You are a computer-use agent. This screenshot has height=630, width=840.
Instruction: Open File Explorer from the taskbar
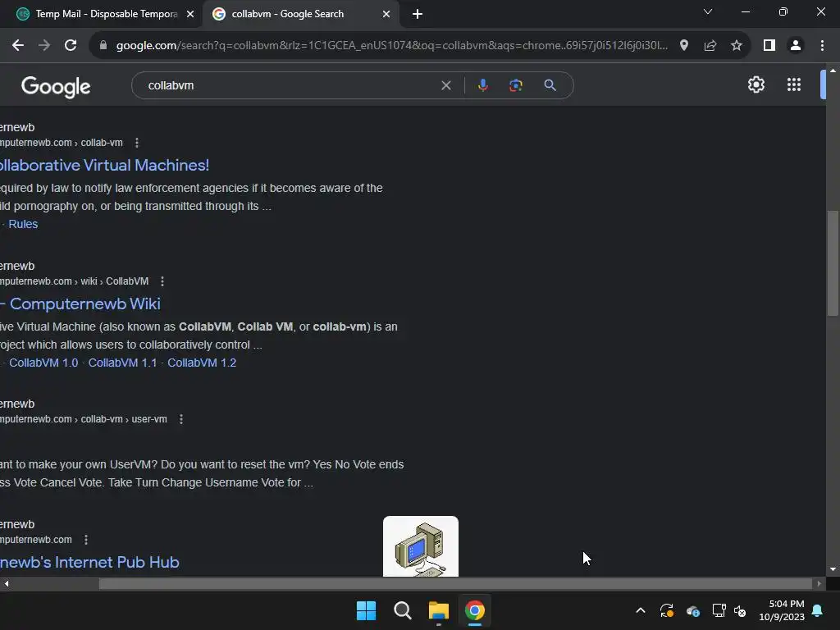coord(439,610)
